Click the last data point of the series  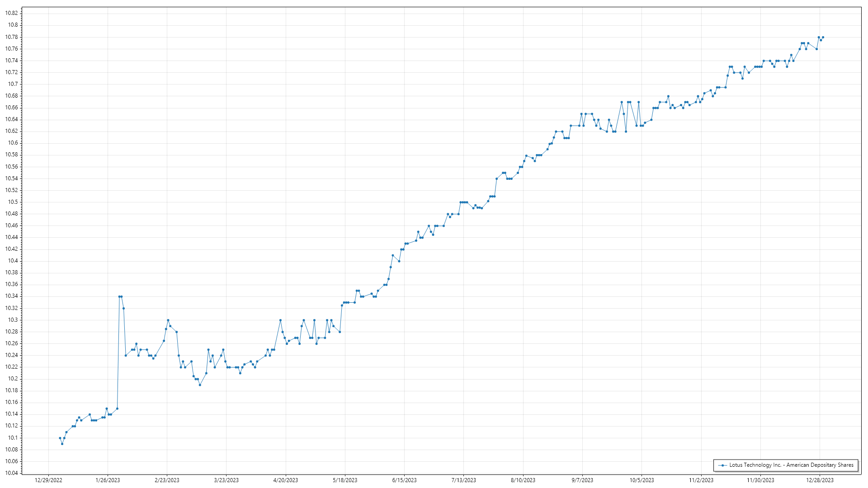823,37
